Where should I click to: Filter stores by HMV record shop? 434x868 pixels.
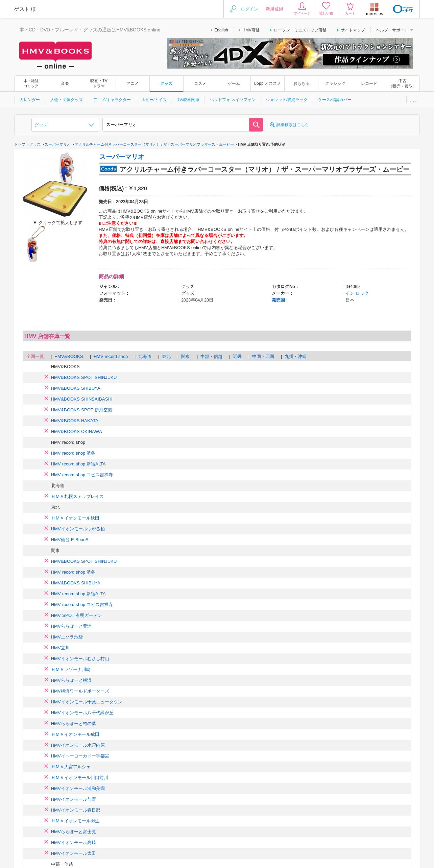pos(111,357)
